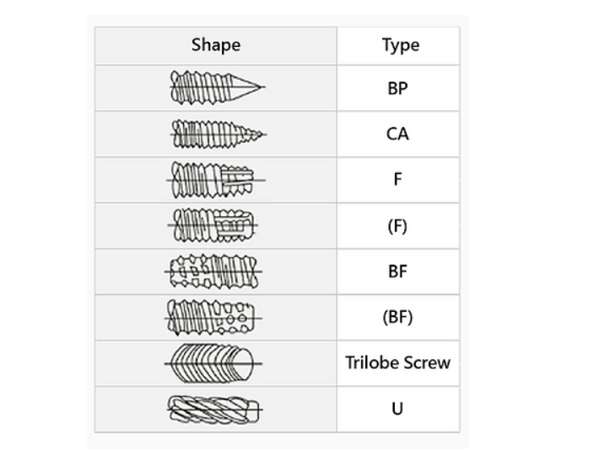Click the F type label cell

pyautogui.click(x=398, y=180)
